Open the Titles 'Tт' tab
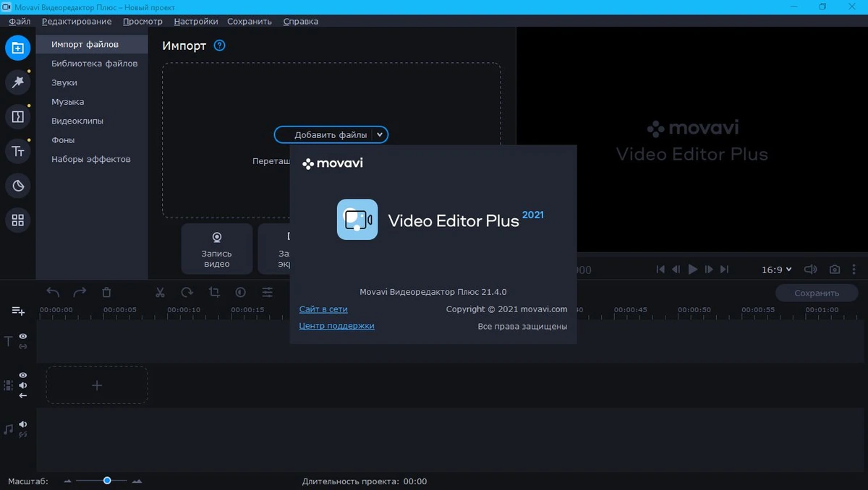The width and height of the screenshot is (868, 490). [18, 151]
